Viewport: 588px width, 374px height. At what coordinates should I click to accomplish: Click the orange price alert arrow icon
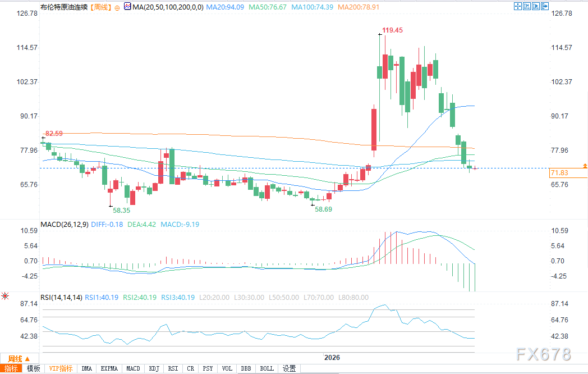point(585,166)
